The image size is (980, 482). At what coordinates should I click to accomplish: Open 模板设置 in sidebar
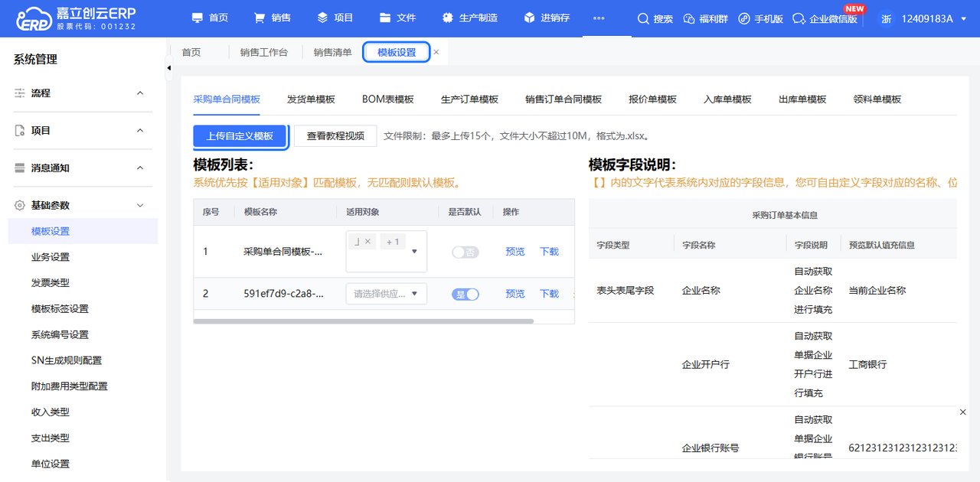tap(83, 231)
